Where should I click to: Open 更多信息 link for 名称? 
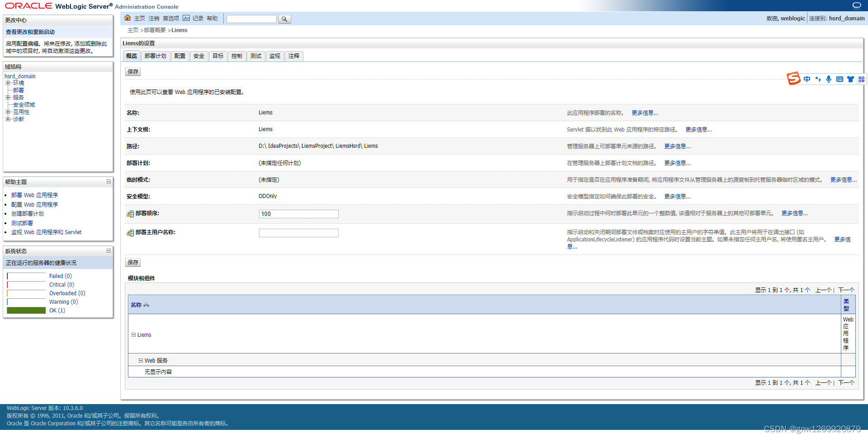pos(645,113)
